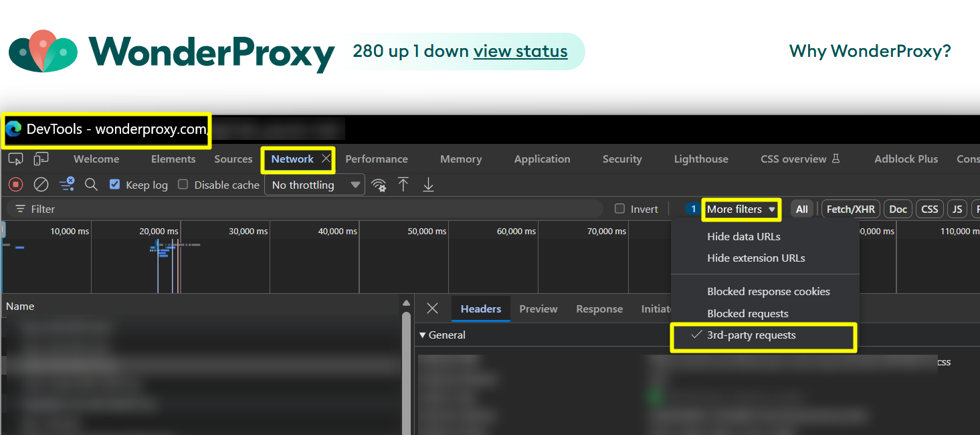Select the All request type filter

[x=802, y=209]
